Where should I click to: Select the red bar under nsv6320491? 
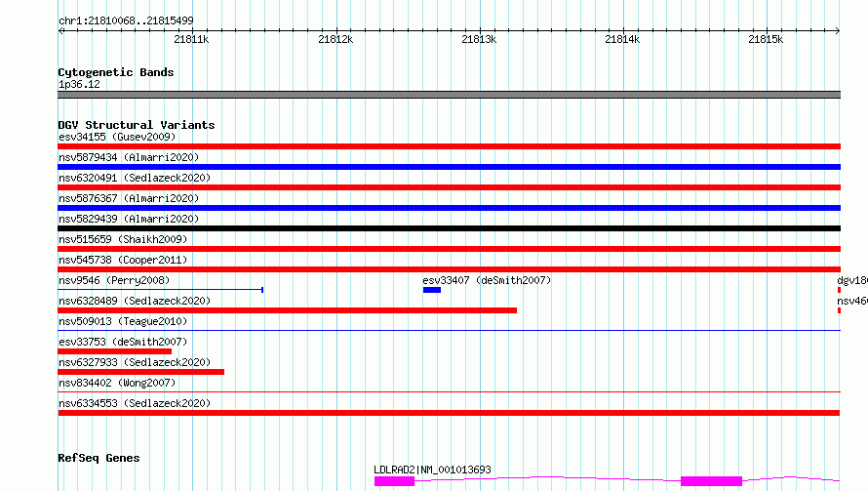coord(449,187)
